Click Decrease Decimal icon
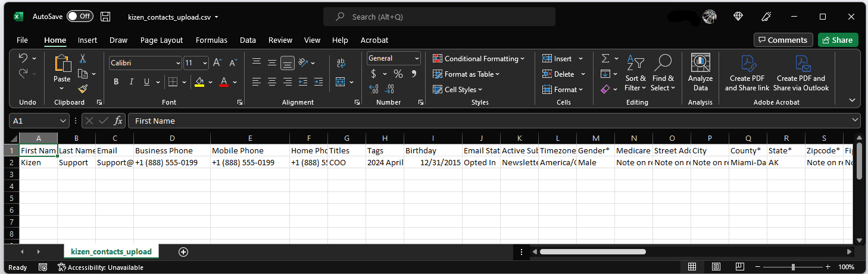The height and width of the screenshot is (274, 868). (x=389, y=89)
